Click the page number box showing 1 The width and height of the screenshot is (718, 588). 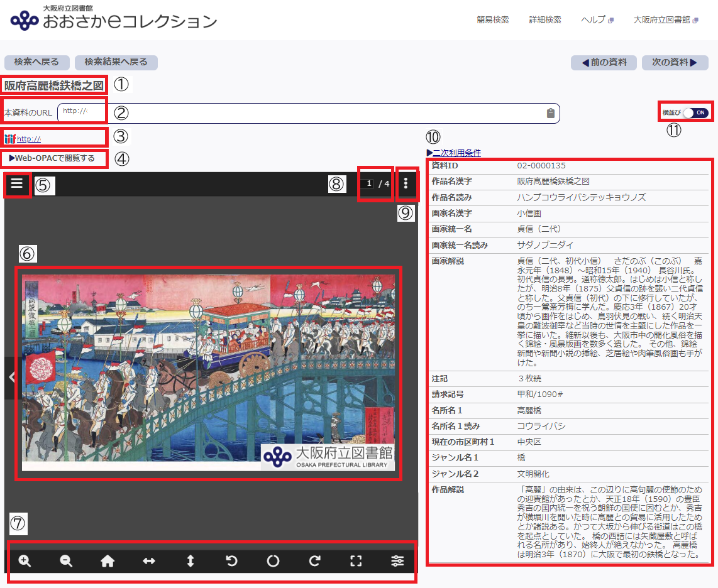pyautogui.click(x=368, y=183)
